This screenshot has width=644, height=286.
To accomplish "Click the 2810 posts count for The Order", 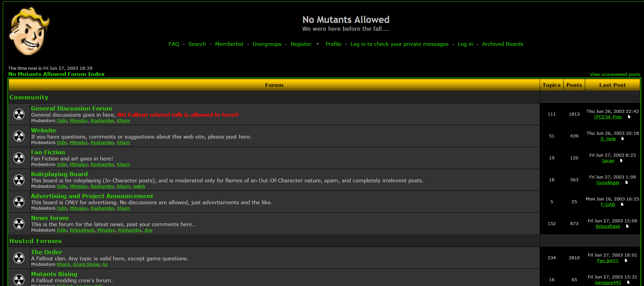I will tap(574, 258).
